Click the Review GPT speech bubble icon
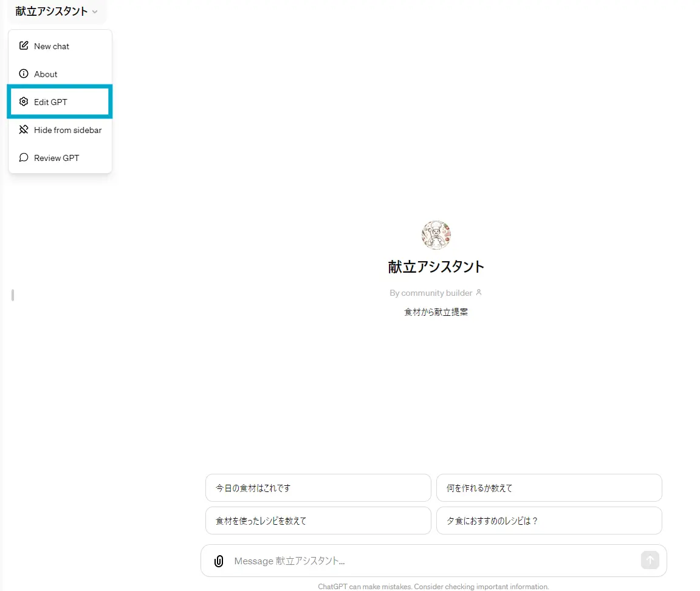700x591 pixels. coord(23,157)
